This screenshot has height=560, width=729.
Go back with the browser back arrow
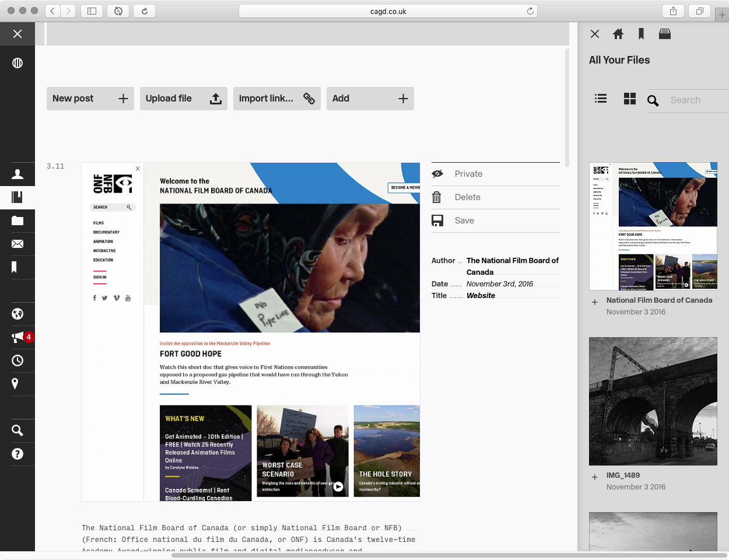52,10
